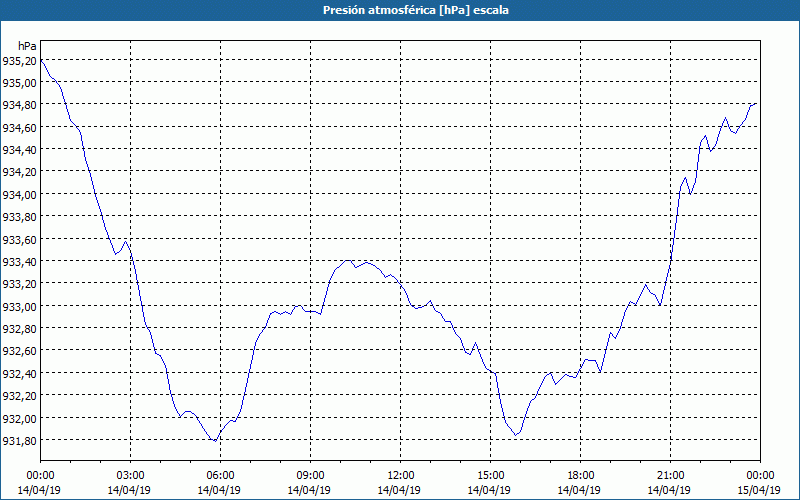Image resolution: width=800 pixels, height=500 pixels.
Task: Select the 934,60 axis value
Action: [x=19, y=128]
